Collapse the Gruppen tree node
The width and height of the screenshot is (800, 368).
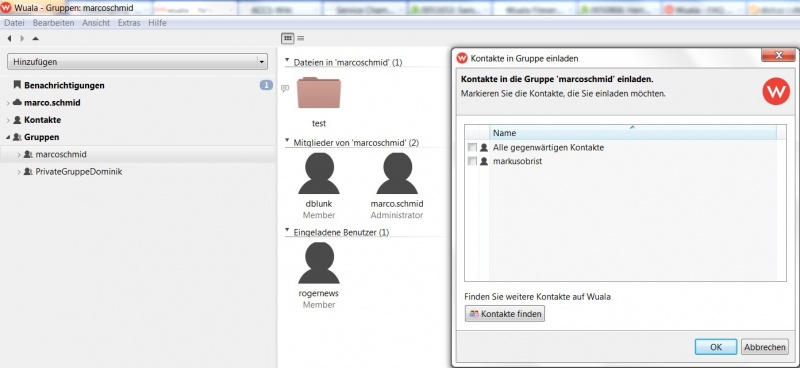tap(8, 137)
